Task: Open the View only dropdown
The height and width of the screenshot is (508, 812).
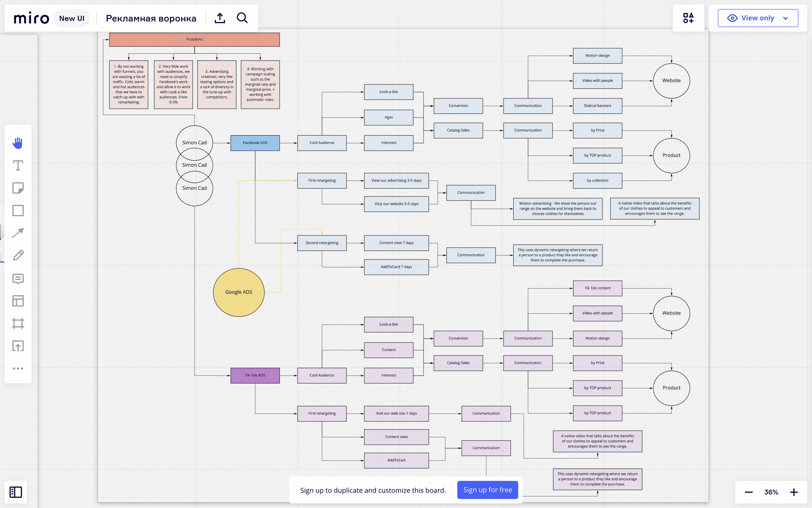Action: (758, 18)
